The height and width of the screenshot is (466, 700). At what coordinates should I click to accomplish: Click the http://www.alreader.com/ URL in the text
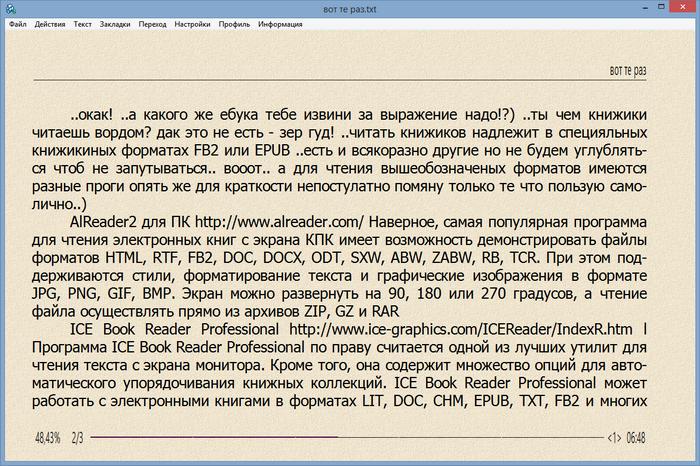coord(279,222)
